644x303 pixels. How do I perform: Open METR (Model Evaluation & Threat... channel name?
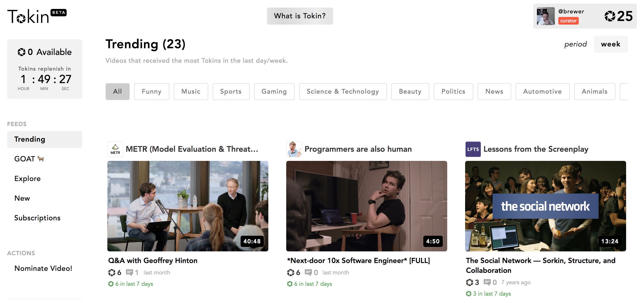pyautogui.click(x=192, y=149)
